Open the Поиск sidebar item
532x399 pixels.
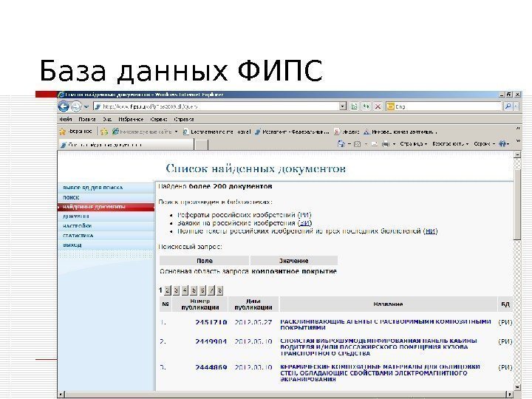coord(106,197)
